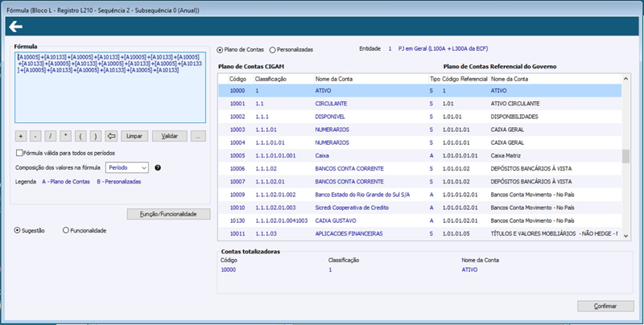The height and width of the screenshot is (325, 644).
Task: Open the Período composition dropdown
Action: point(127,167)
